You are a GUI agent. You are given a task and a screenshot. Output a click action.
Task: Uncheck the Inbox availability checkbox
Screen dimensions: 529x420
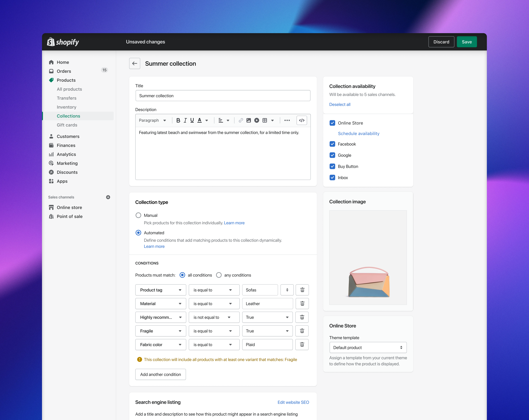(x=332, y=178)
